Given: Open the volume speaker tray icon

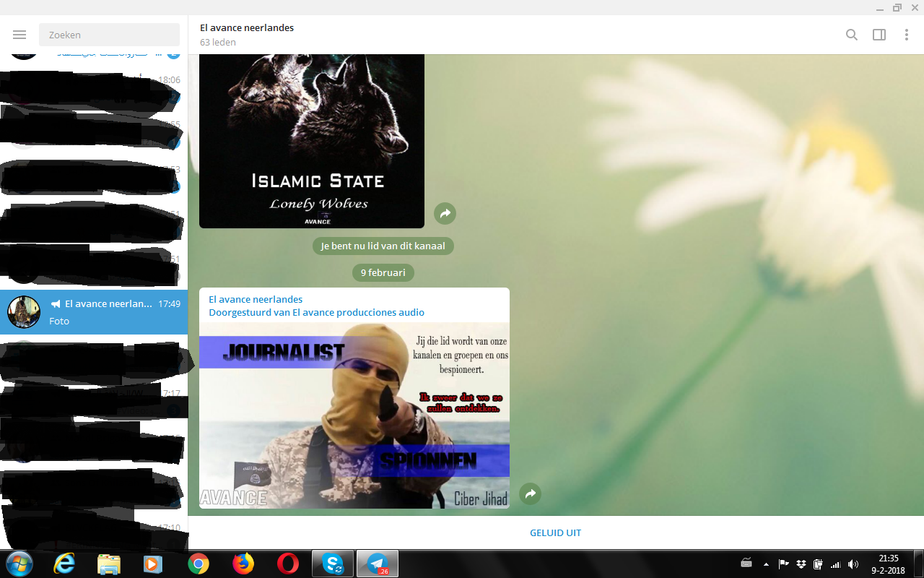Looking at the screenshot, I should [853, 564].
